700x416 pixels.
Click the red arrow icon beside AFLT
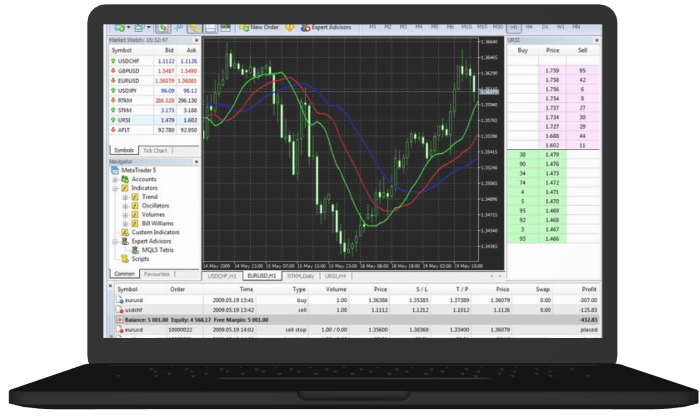click(113, 129)
